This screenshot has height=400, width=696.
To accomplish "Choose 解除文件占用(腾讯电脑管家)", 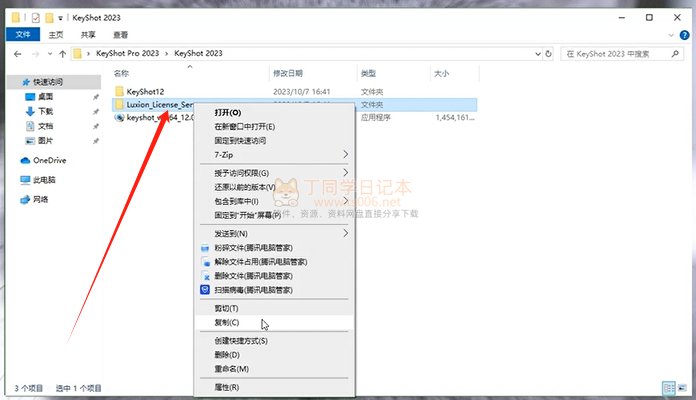I will tap(261, 262).
